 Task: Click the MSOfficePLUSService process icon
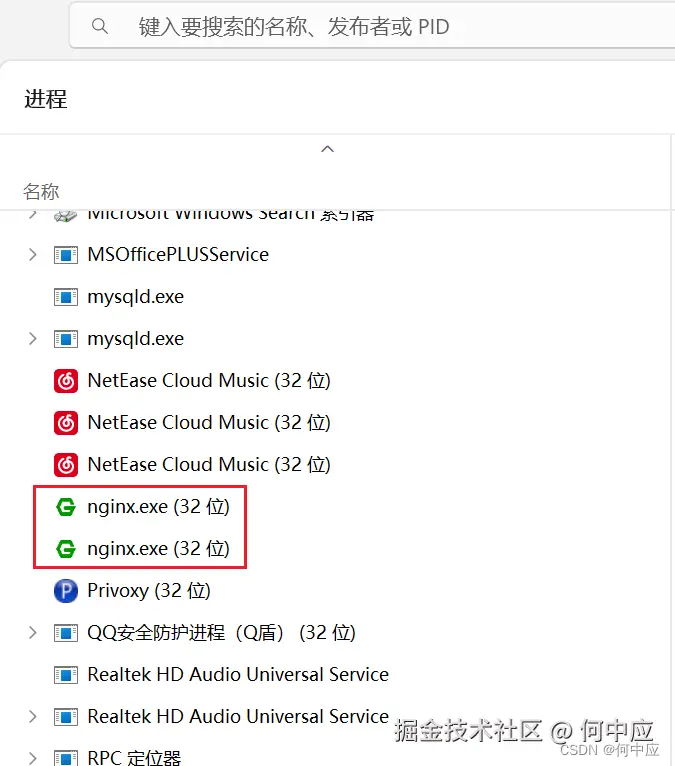point(65,255)
